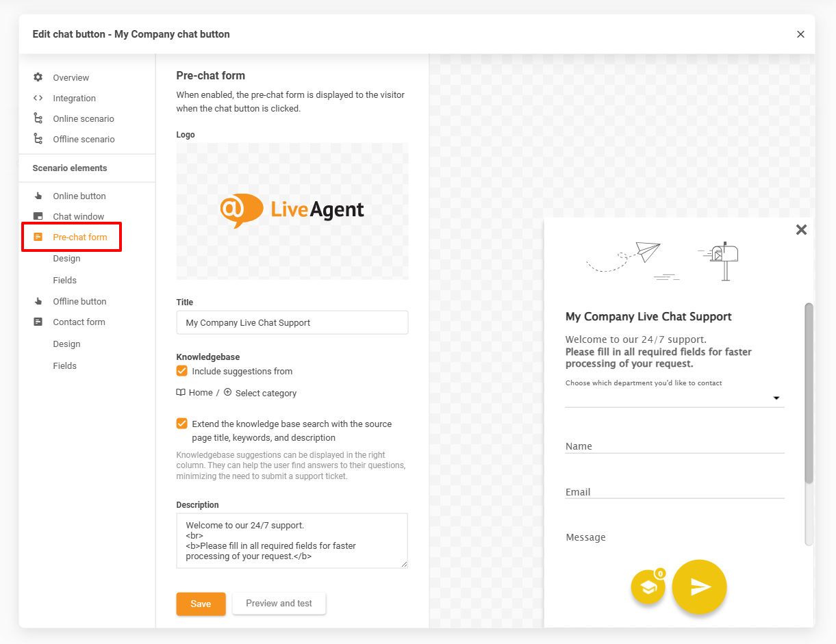
Task: Click the yellow send paper-plane button
Action: pyautogui.click(x=699, y=587)
